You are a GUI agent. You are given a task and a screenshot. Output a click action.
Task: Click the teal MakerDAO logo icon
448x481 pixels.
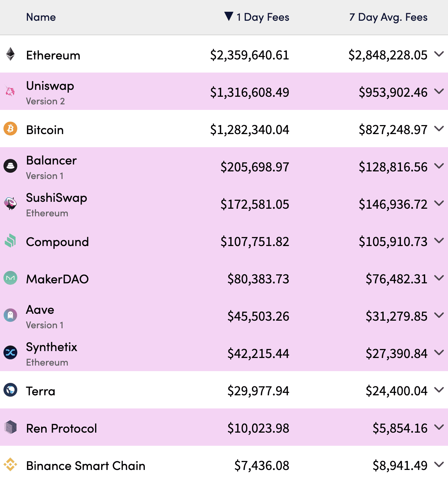tap(10, 278)
